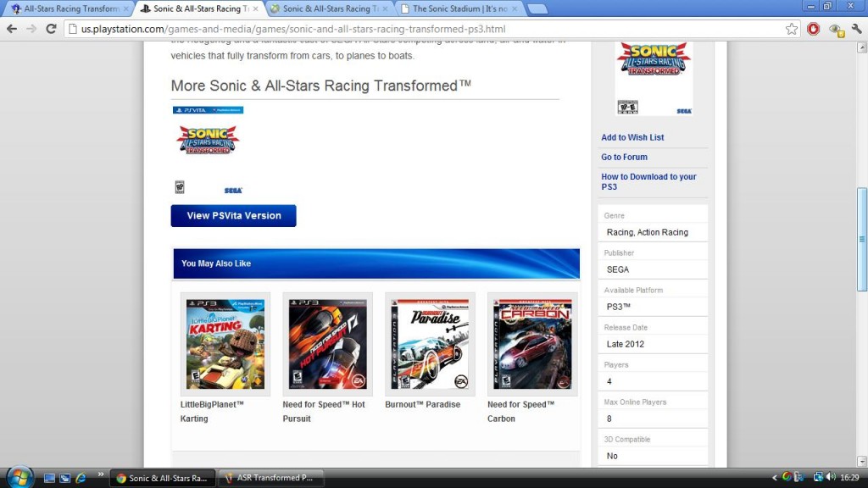The image size is (868, 488).
Task: Click the Need for Speed Carbon title
Action: point(521,412)
